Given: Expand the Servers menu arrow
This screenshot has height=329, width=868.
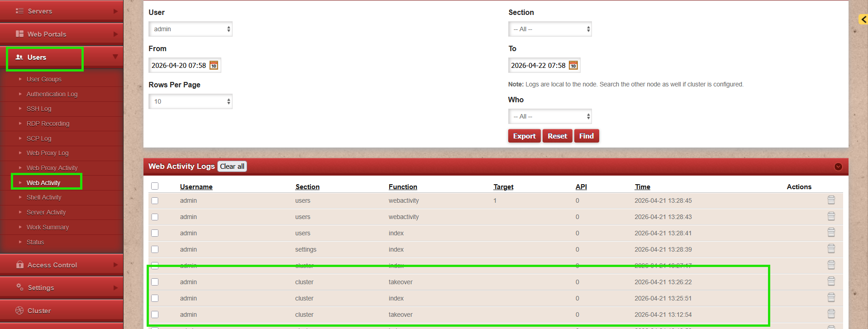Looking at the screenshot, I should click(115, 11).
